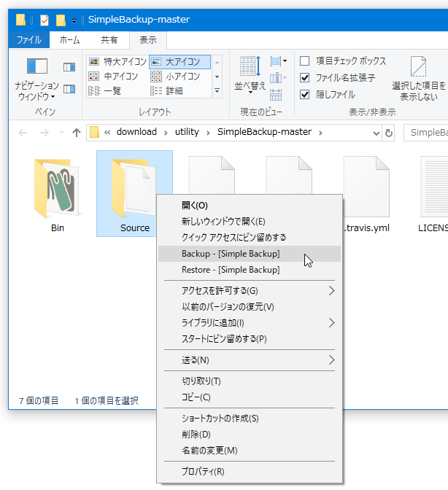Screen dimensions: 448x490
Task: Choose クイック アクセスにピン留めする
Action: coord(249,238)
